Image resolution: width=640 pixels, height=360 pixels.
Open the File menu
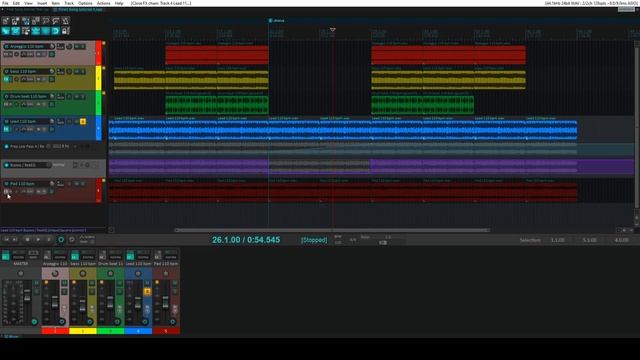click(x=5, y=3)
